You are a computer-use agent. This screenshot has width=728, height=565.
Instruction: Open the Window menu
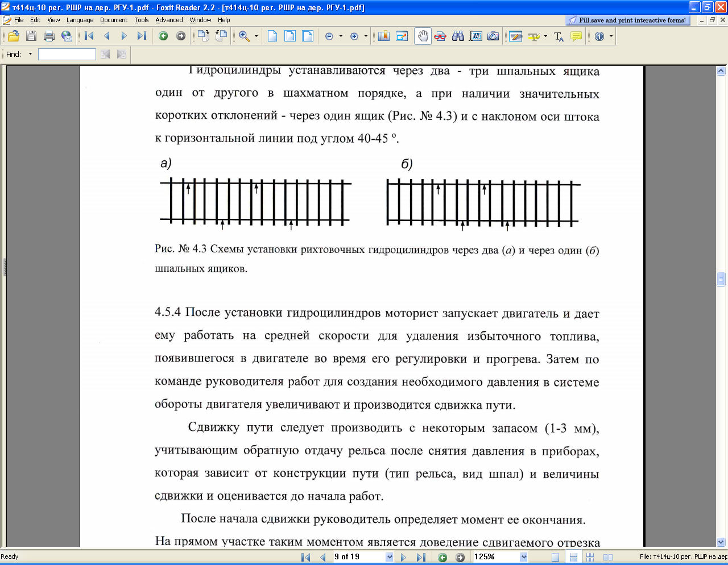[x=201, y=20]
